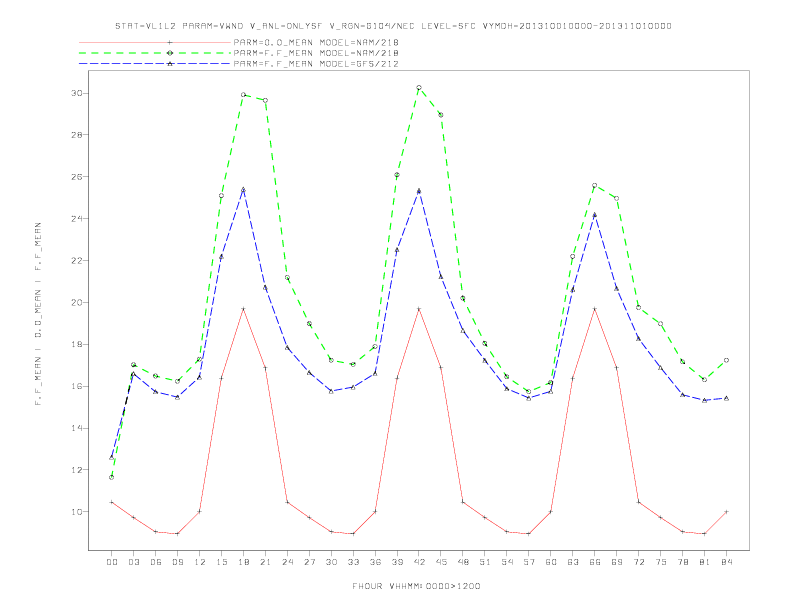Click x-axis forecast hour label 63
Image resolution: width=792 pixels, height=612 pixels.
[x=573, y=562]
